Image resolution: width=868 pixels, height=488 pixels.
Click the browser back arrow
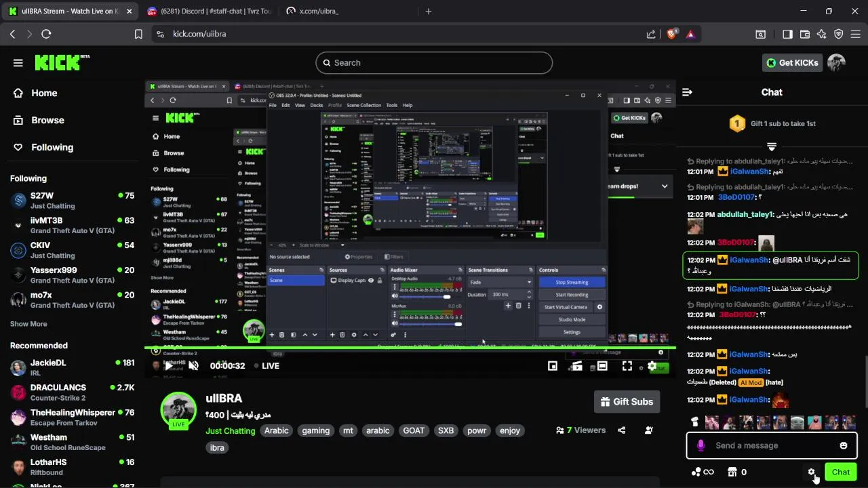click(x=12, y=34)
